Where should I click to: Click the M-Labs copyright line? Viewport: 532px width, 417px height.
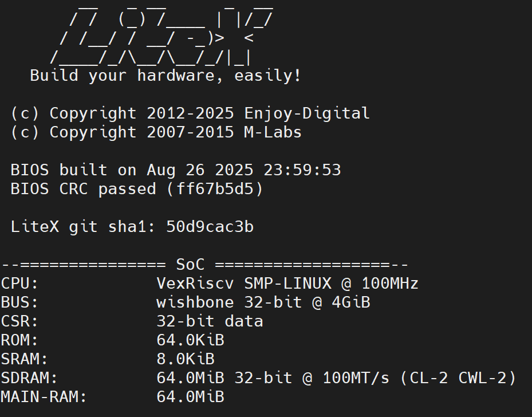(x=156, y=133)
